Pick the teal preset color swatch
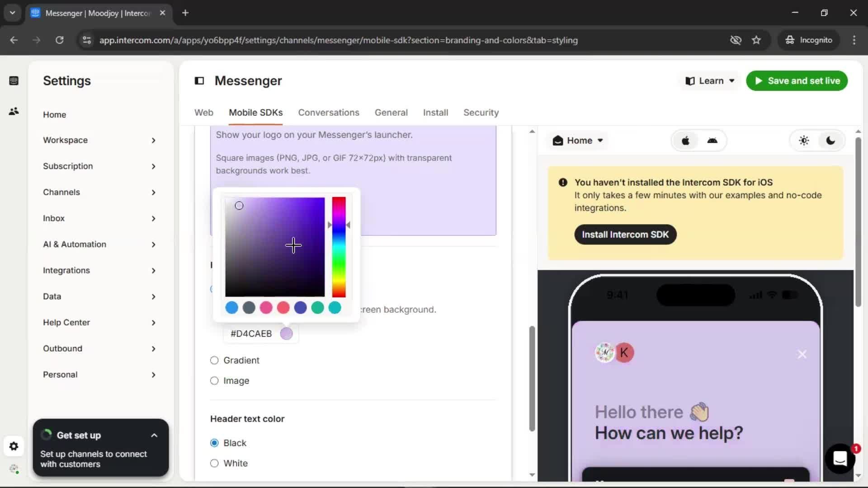Viewport: 868px width, 488px height. click(335, 308)
